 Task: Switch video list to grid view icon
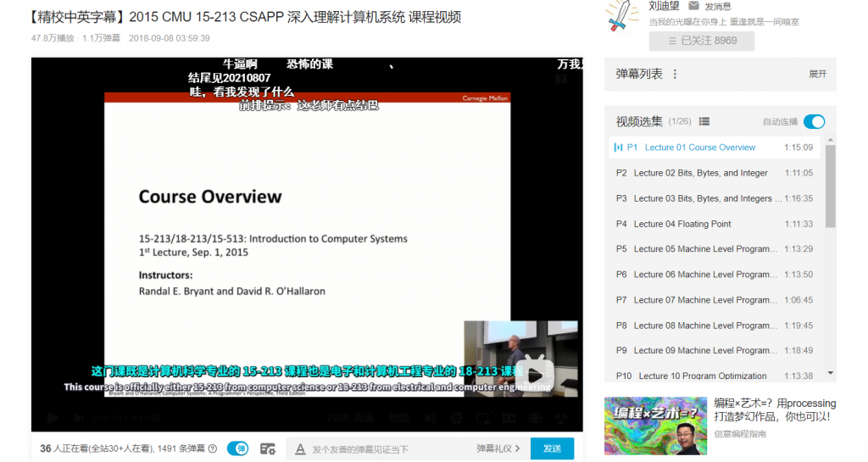pyautogui.click(x=704, y=121)
